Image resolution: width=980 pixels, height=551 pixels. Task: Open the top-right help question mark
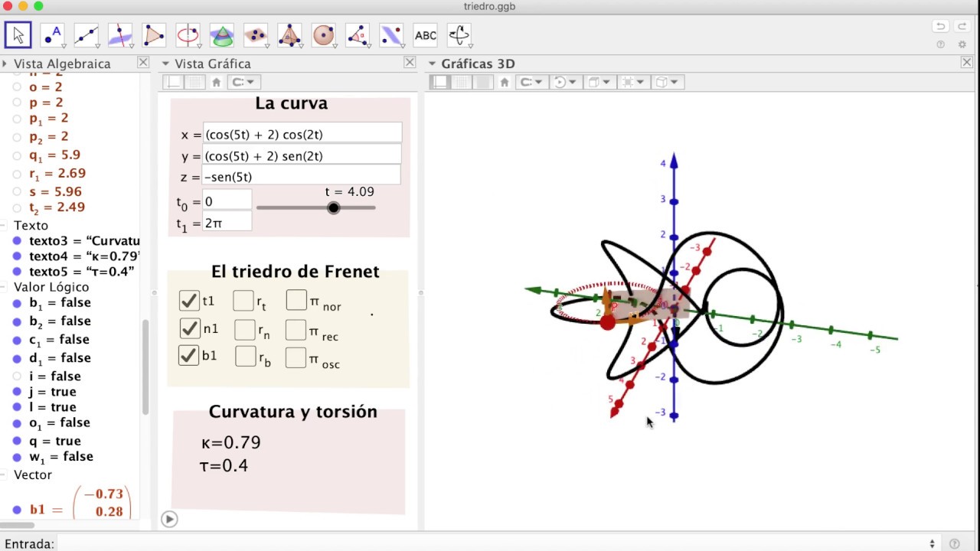point(940,44)
